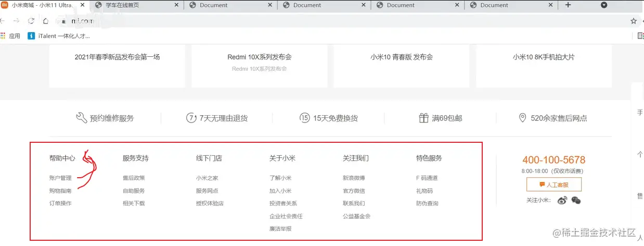Image resolution: width=644 pixels, height=246 pixels.
Task: Bookmark this page with the star icon
Action: tap(633, 21)
